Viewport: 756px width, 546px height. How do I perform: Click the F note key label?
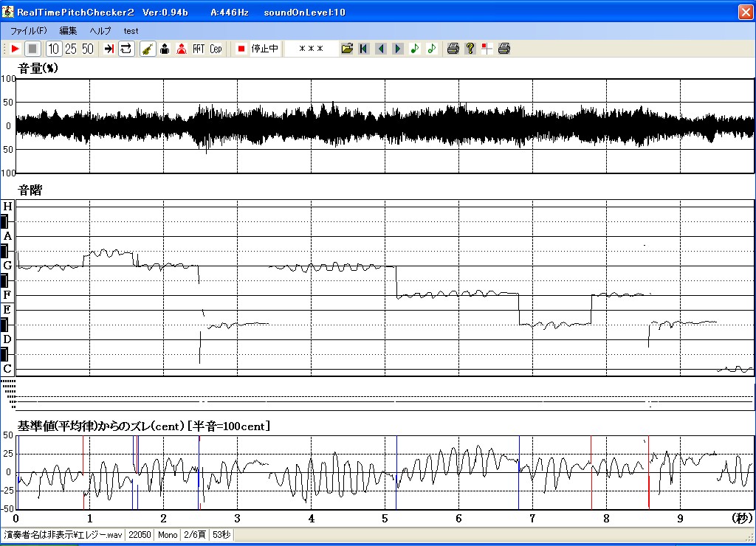tap(7, 295)
